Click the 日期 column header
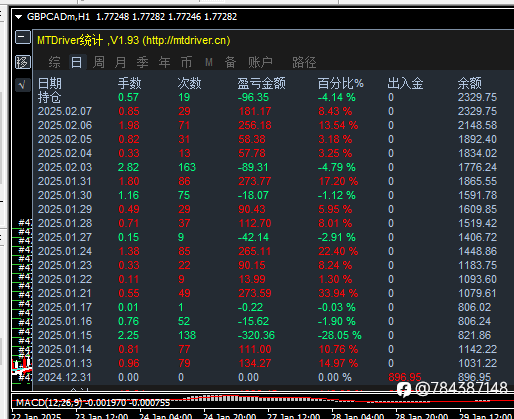This screenshot has height=419, width=514. [x=50, y=83]
